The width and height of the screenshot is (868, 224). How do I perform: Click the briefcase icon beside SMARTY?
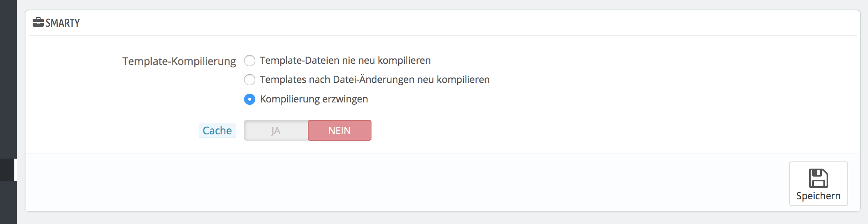pyautogui.click(x=38, y=22)
